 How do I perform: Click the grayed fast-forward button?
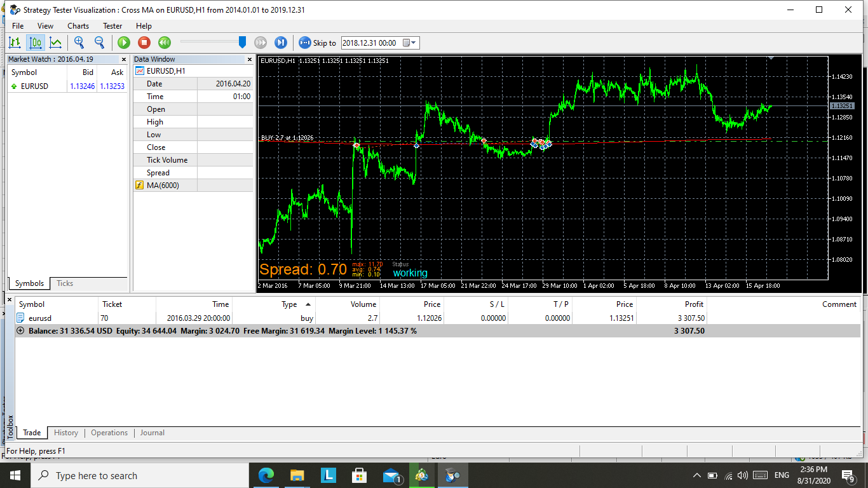(x=260, y=43)
